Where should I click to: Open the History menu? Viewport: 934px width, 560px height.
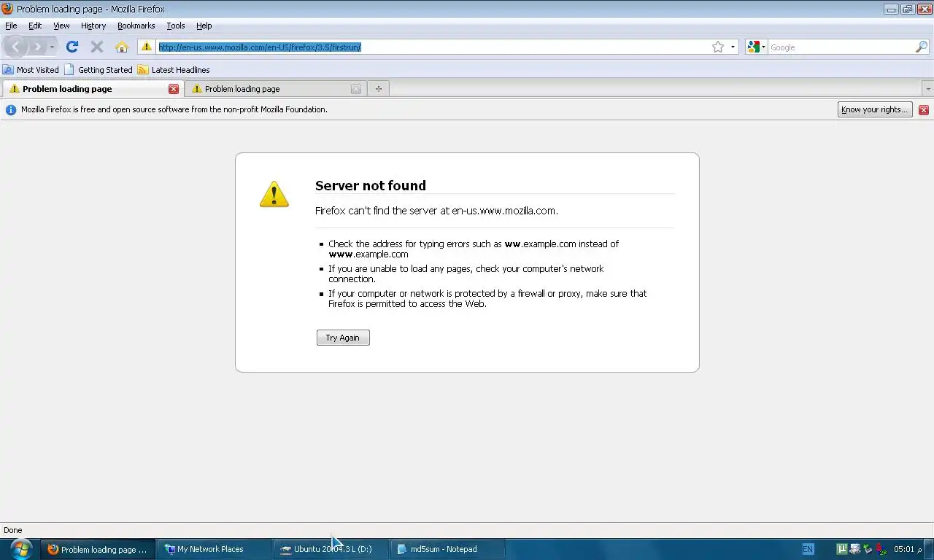click(x=93, y=26)
